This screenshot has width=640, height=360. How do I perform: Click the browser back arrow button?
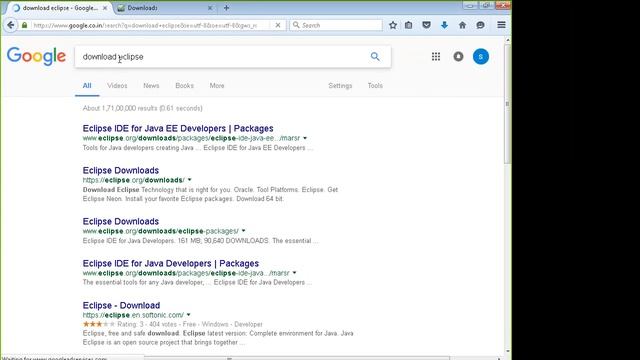click(x=11, y=25)
